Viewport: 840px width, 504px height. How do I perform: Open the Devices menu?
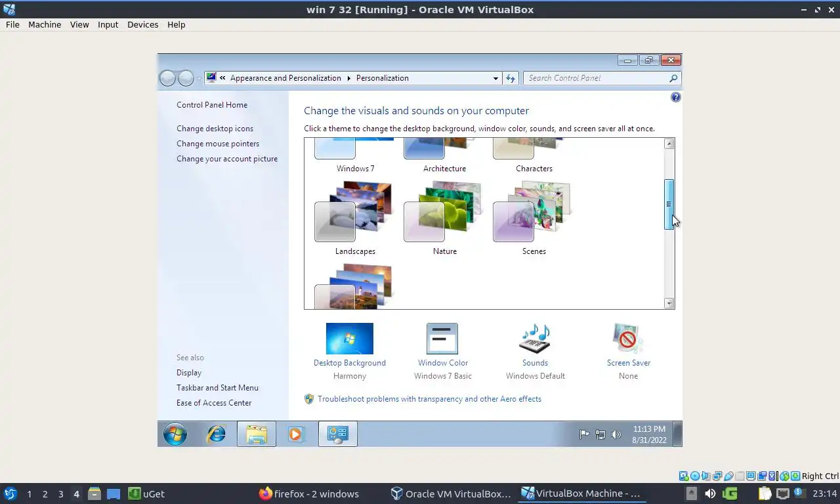[142, 24]
